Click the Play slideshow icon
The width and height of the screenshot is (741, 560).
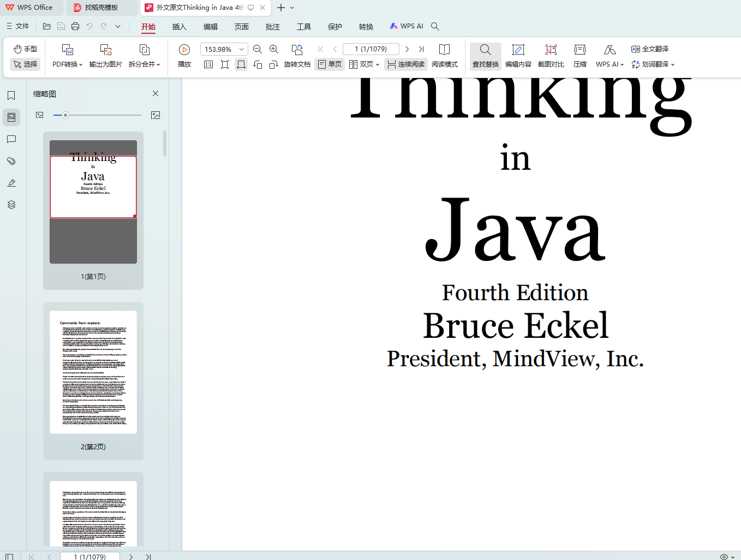tap(184, 50)
